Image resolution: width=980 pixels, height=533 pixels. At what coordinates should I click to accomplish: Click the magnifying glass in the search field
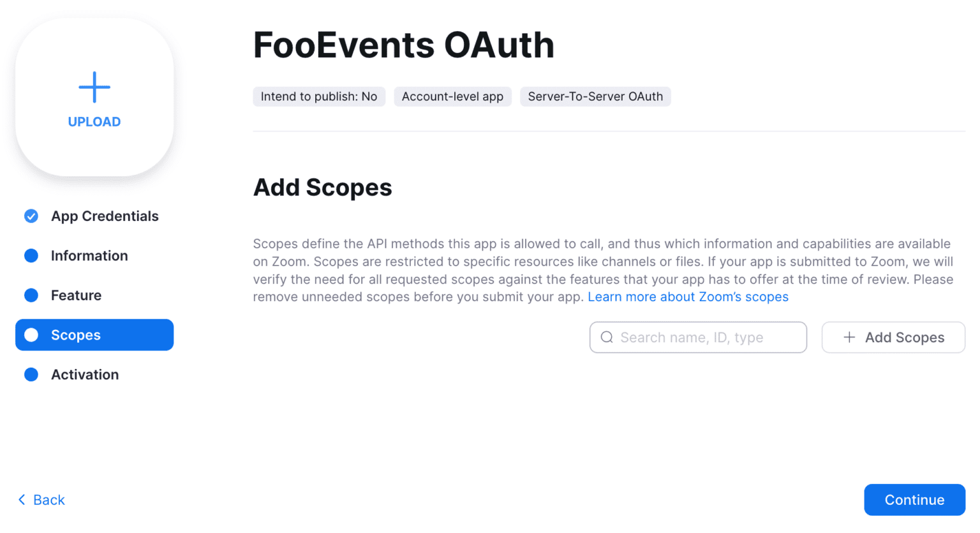coord(606,337)
